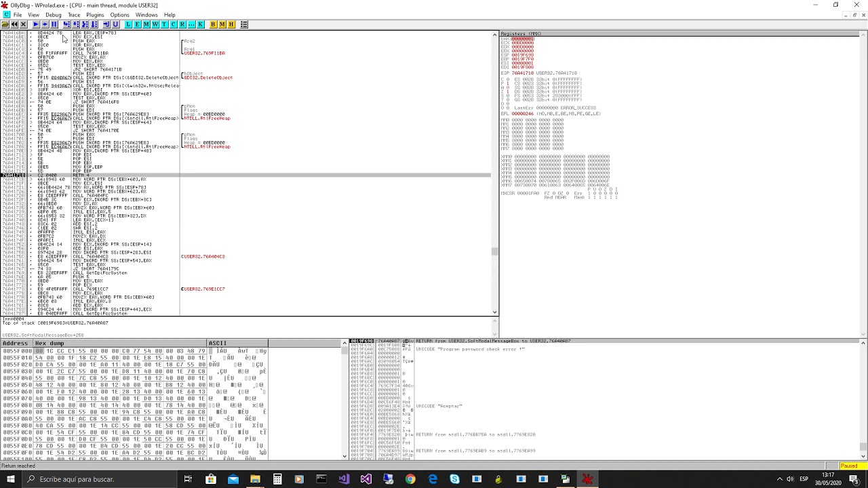
Task: Open Calculator from the taskbar
Action: click(x=277, y=479)
